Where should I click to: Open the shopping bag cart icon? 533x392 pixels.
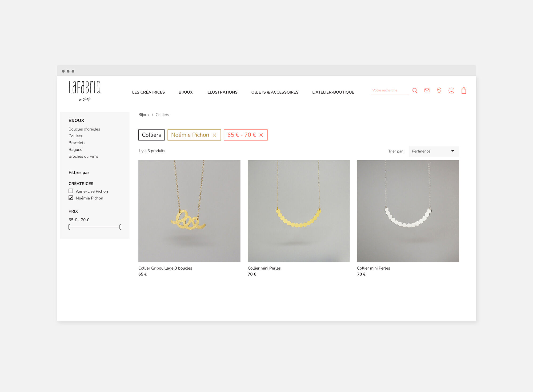(x=464, y=91)
